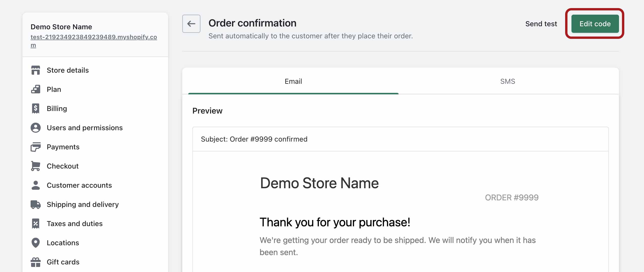Click the Users and permissions avatar icon
The width and height of the screenshot is (644, 272).
(x=36, y=128)
